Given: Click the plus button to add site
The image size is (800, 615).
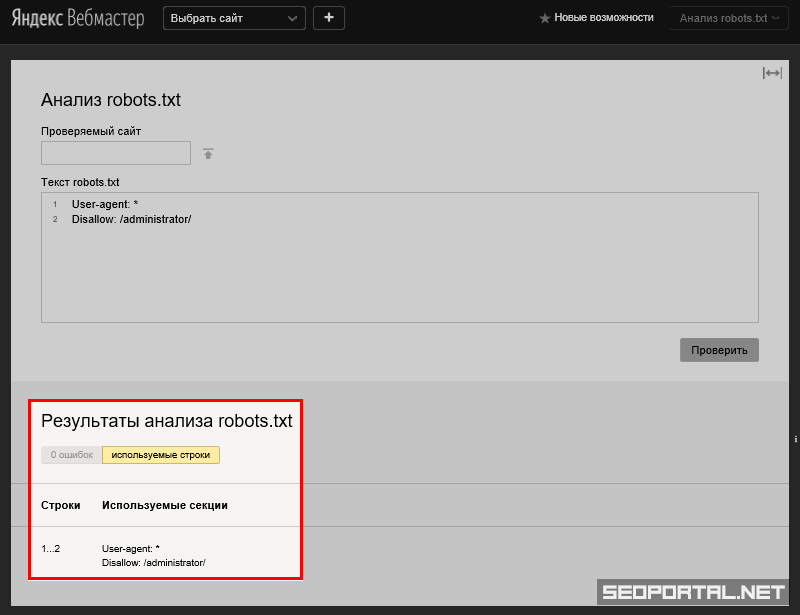Looking at the screenshot, I should click(329, 18).
